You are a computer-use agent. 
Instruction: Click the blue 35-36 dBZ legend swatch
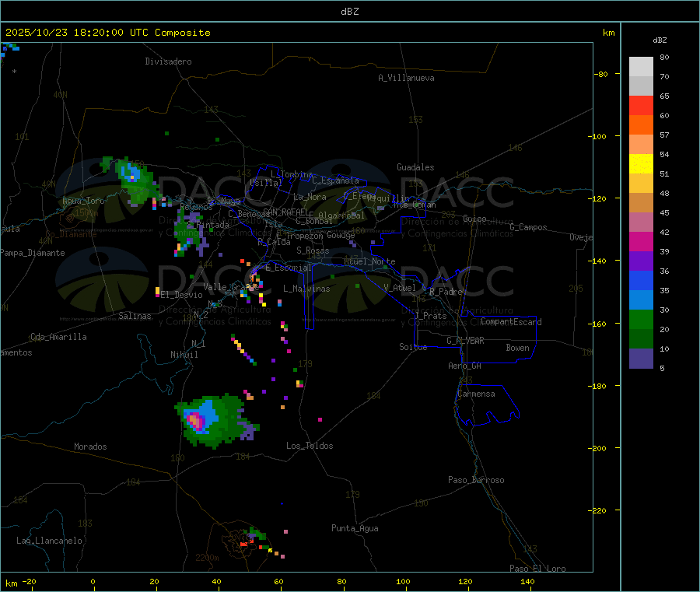point(641,280)
